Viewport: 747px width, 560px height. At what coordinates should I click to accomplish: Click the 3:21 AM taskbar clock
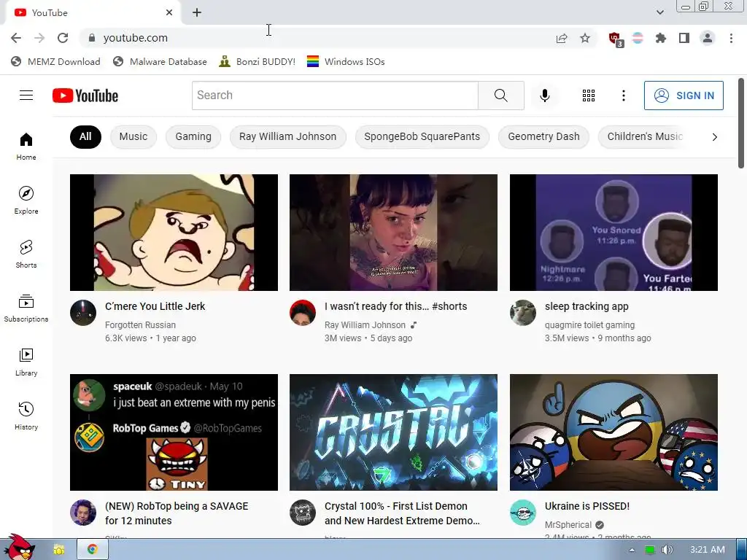pyautogui.click(x=708, y=550)
